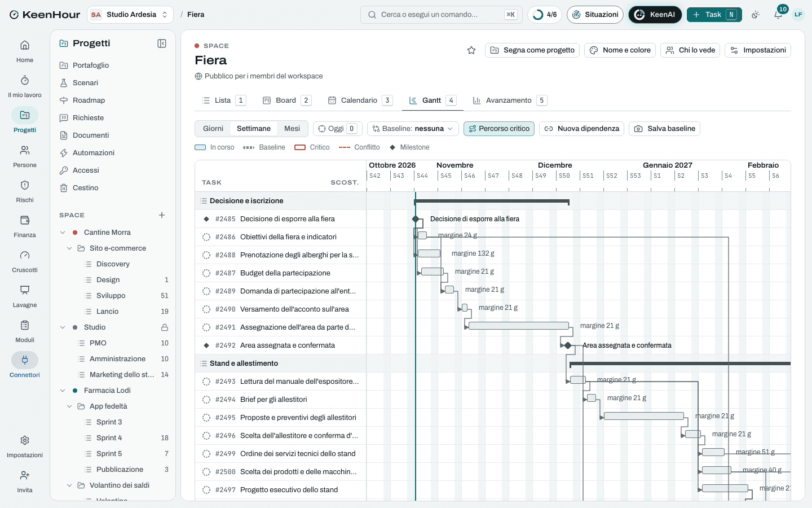The height and width of the screenshot is (508, 812).
Task: Mark task #2487 Budget della partecipazione complete
Action: (206, 273)
